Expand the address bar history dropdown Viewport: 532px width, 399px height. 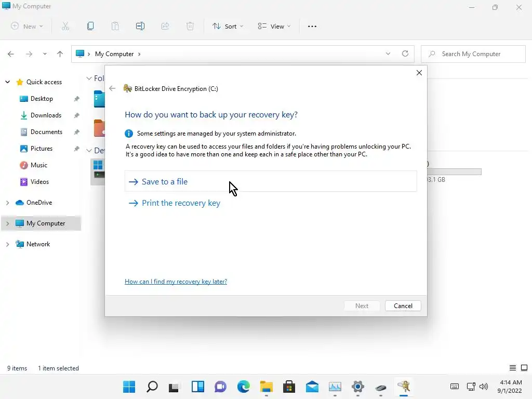(388, 54)
